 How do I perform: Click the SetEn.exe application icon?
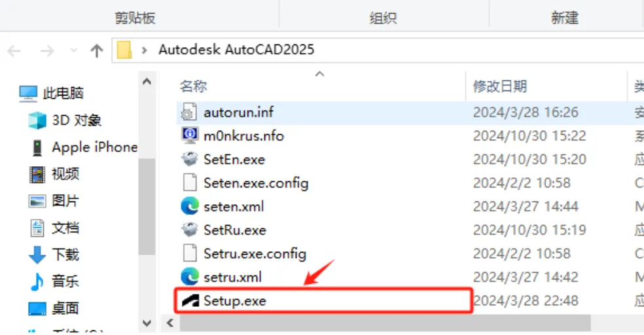pos(189,159)
